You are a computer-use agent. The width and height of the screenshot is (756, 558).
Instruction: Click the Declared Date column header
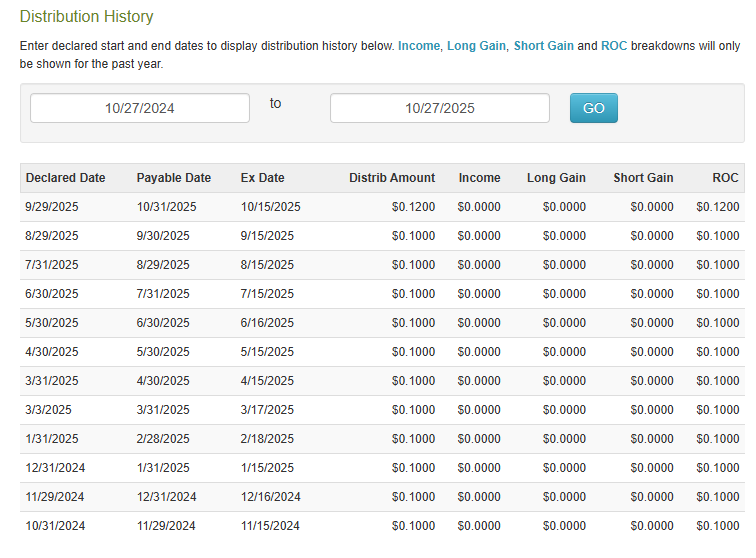(x=65, y=178)
